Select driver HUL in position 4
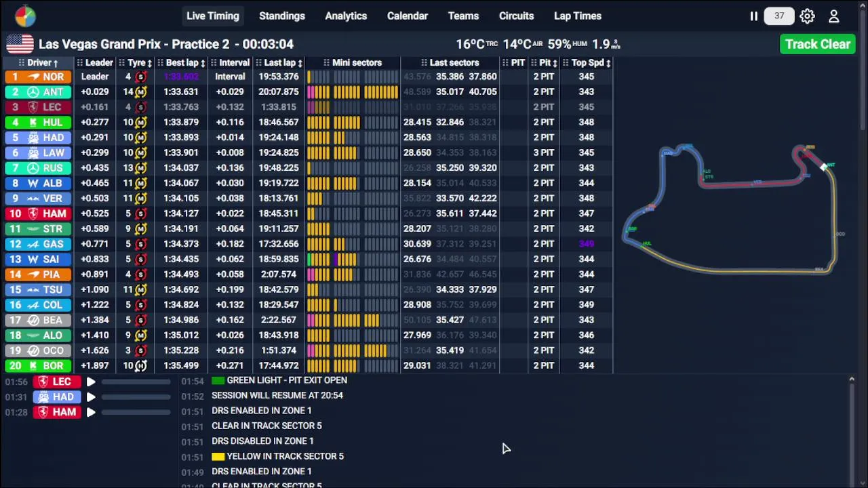Image resolution: width=868 pixels, height=488 pixels. 39,122
